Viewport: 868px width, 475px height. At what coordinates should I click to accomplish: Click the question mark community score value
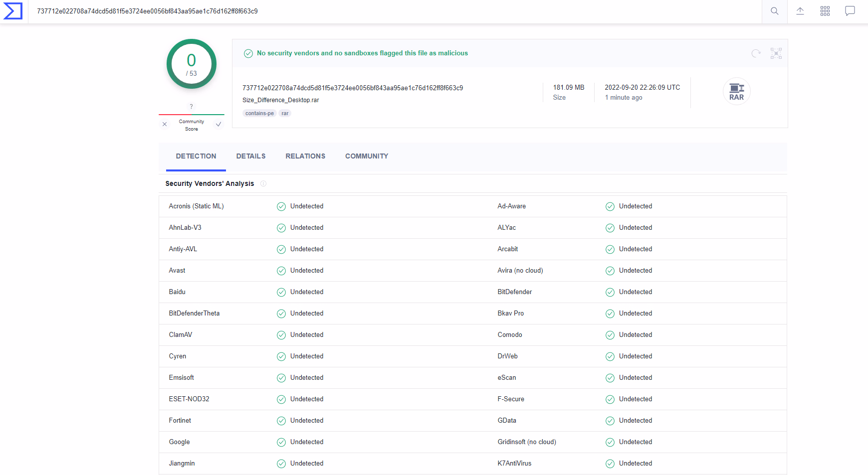[192, 107]
